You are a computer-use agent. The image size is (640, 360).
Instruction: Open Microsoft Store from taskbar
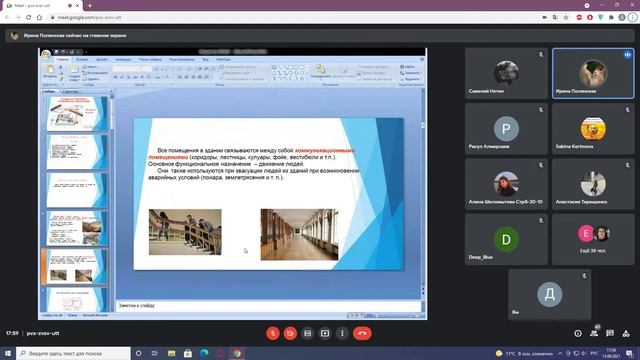point(188,353)
